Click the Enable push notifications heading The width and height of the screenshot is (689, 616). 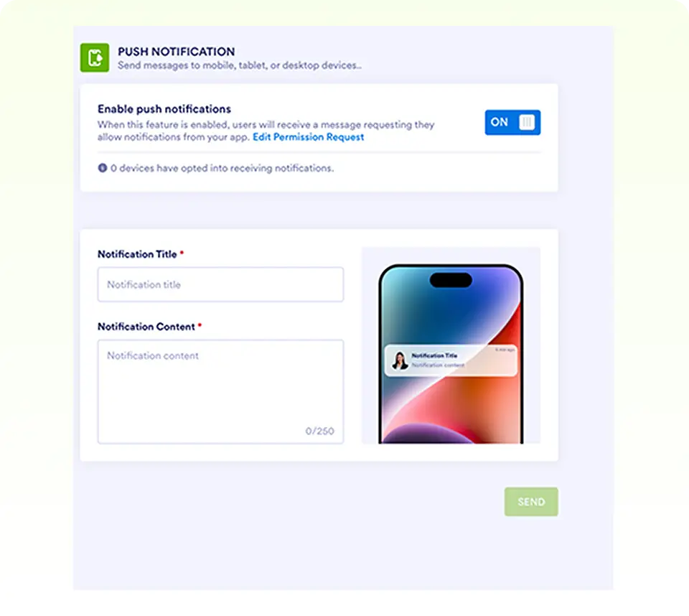point(164,109)
